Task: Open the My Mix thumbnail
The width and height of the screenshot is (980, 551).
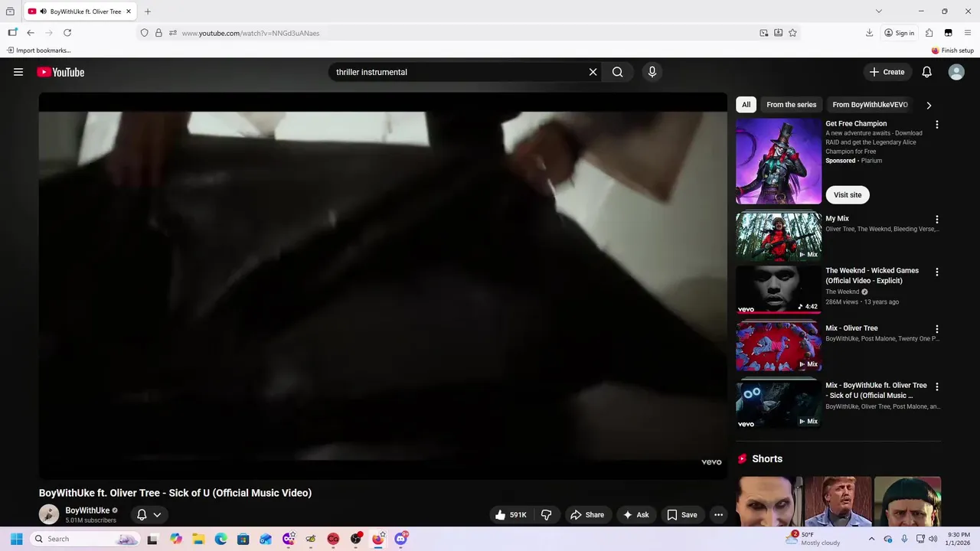Action: point(779,237)
